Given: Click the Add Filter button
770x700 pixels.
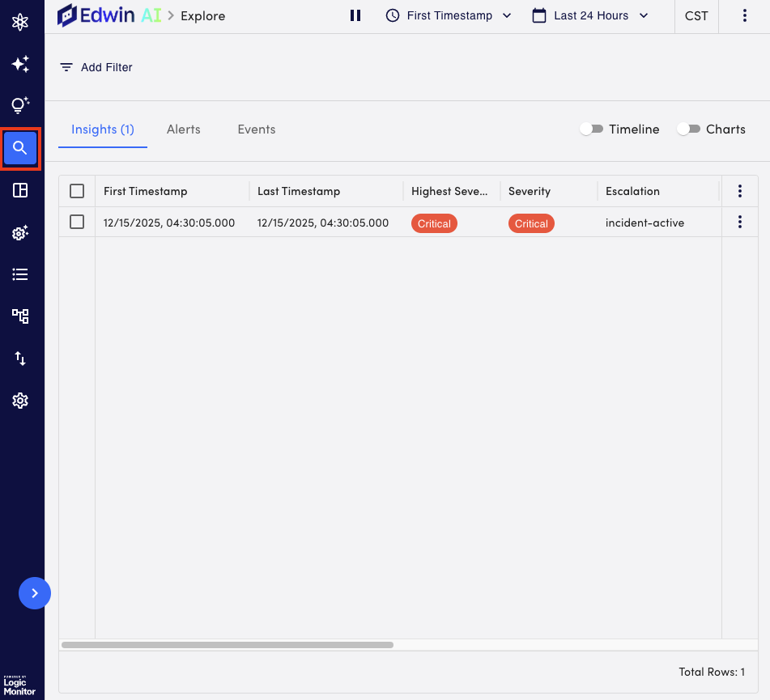Looking at the screenshot, I should pos(96,67).
